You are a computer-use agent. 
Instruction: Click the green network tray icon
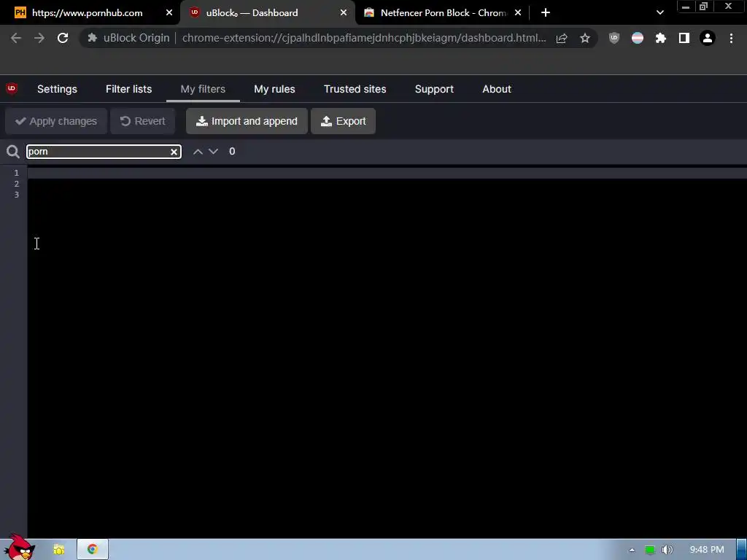[650, 550]
